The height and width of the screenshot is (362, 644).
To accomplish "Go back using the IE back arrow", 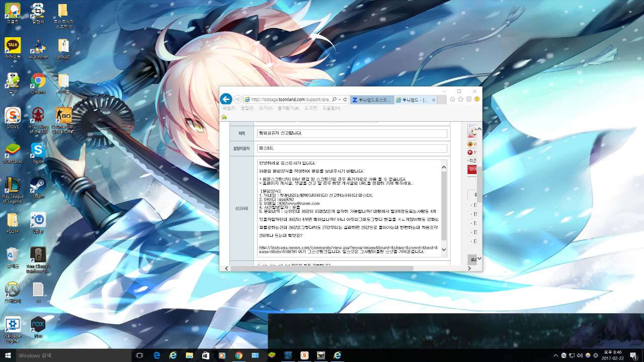I will point(226,99).
